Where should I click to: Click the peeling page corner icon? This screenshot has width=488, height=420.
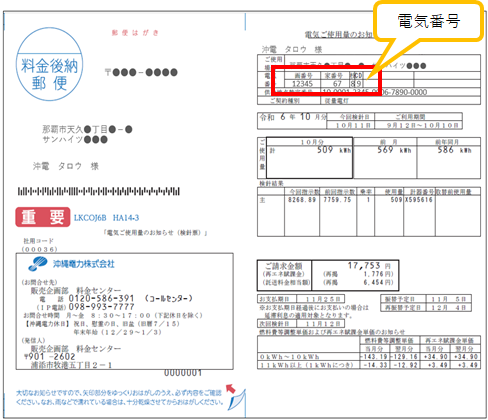coord(237,400)
